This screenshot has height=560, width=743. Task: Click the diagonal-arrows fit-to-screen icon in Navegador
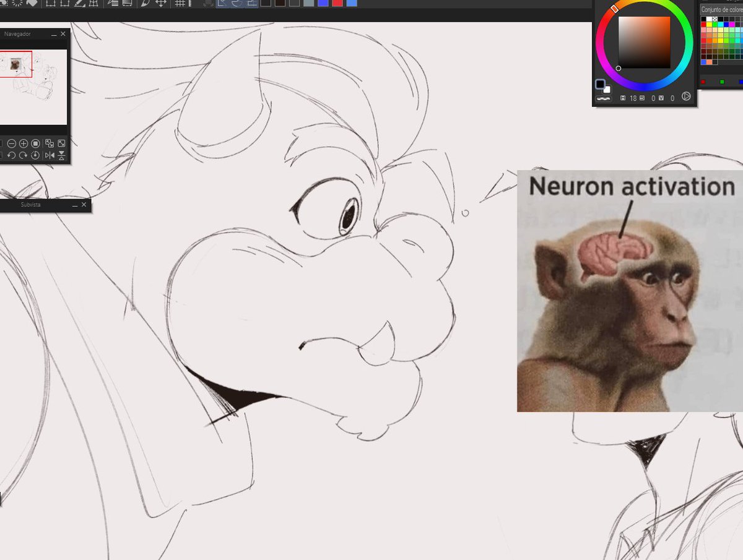(x=61, y=144)
